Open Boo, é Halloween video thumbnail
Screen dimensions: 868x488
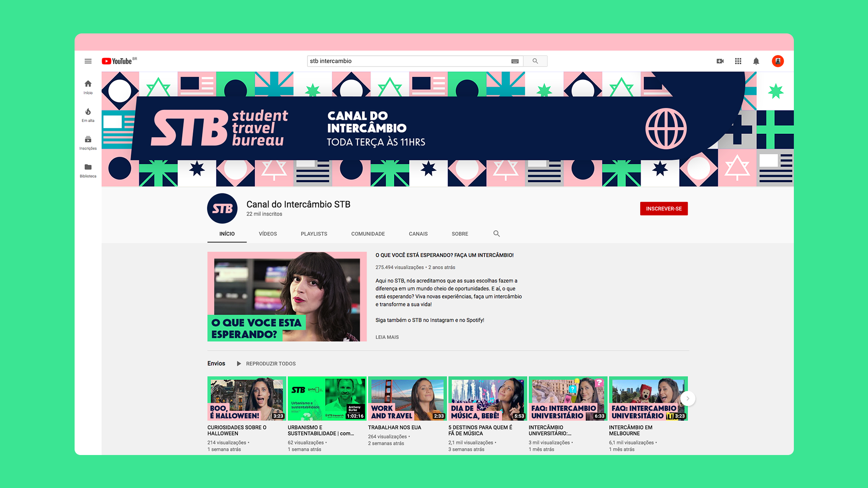click(246, 399)
